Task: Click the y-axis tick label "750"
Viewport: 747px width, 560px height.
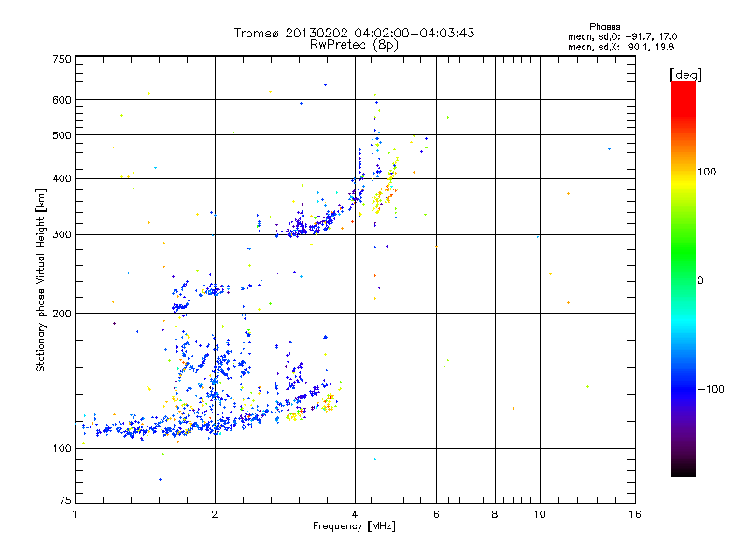Action: point(62,59)
